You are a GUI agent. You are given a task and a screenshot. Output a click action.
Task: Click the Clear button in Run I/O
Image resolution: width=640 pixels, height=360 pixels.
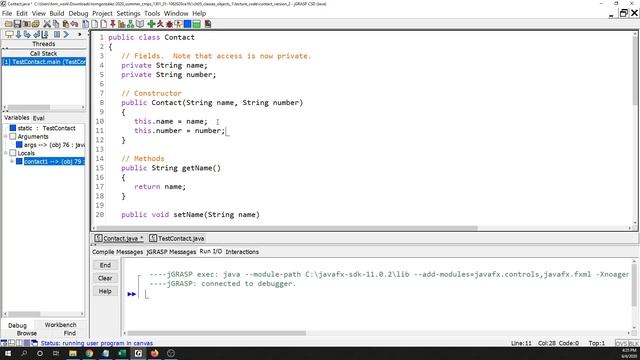(105, 278)
